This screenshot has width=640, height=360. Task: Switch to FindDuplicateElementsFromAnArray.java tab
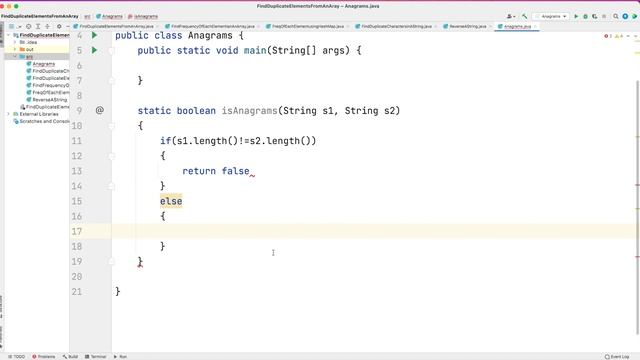pyautogui.click(x=116, y=26)
